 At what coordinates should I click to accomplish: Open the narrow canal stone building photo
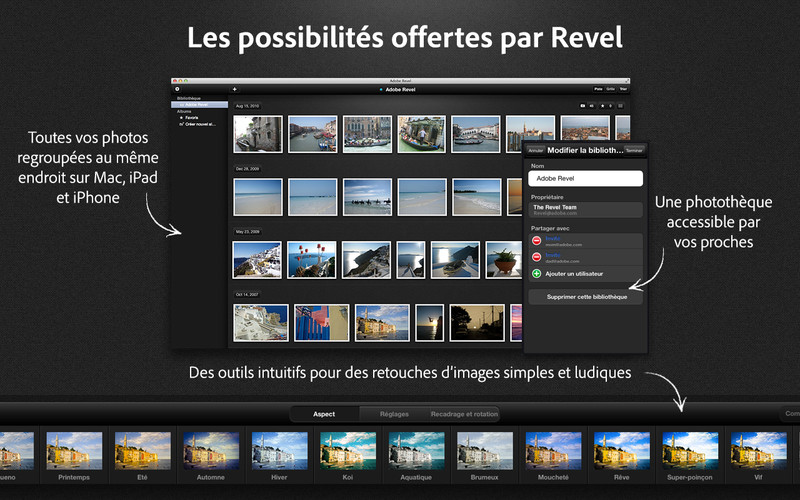point(258,134)
